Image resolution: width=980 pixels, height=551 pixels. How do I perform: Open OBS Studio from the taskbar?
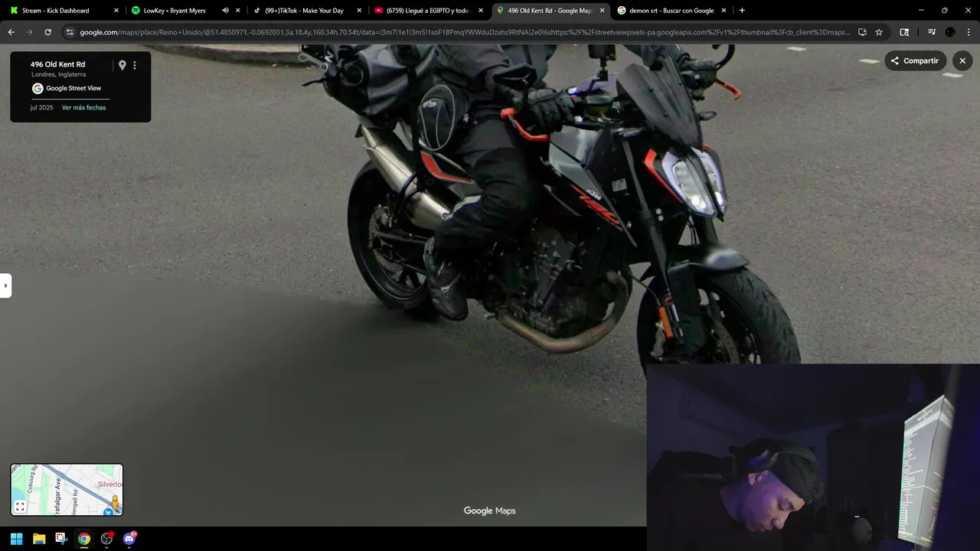click(x=107, y=539)
